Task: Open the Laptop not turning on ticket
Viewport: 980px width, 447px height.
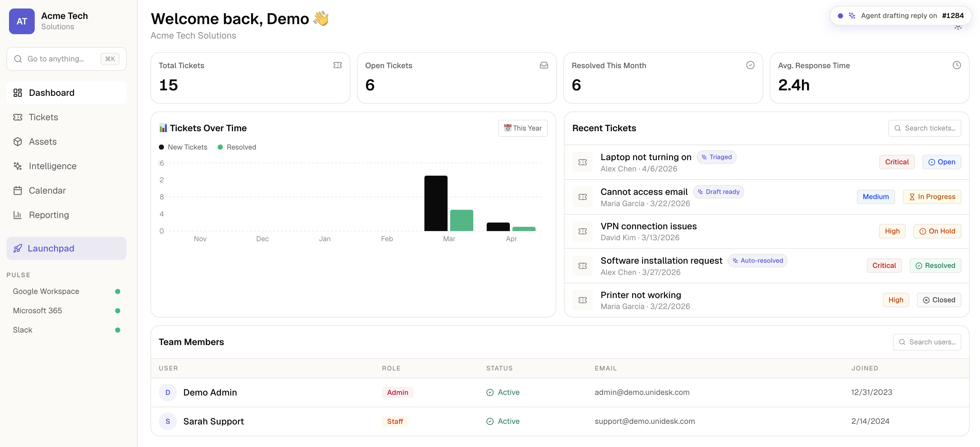Action: [x=767, y=162]
